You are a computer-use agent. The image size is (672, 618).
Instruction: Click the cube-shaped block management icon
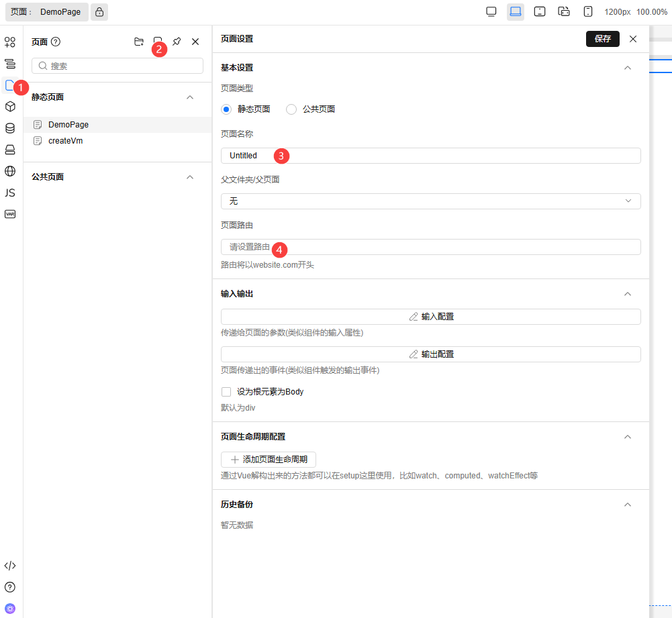pos(10,107)
